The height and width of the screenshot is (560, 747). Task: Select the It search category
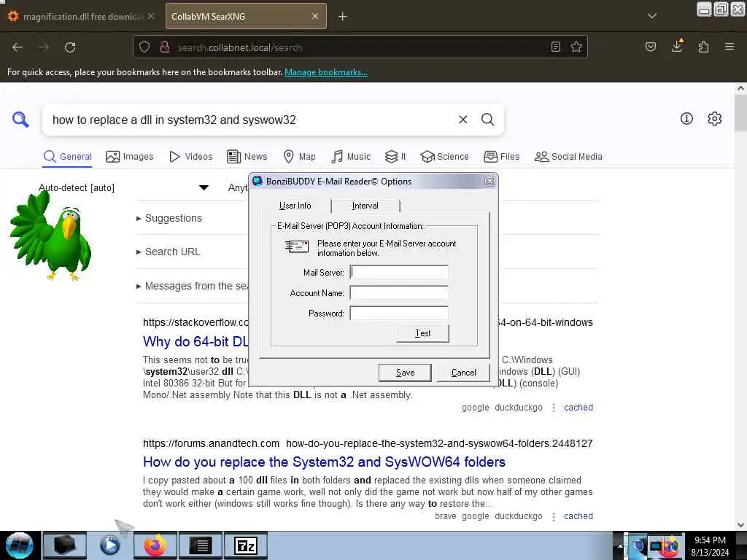395,157
